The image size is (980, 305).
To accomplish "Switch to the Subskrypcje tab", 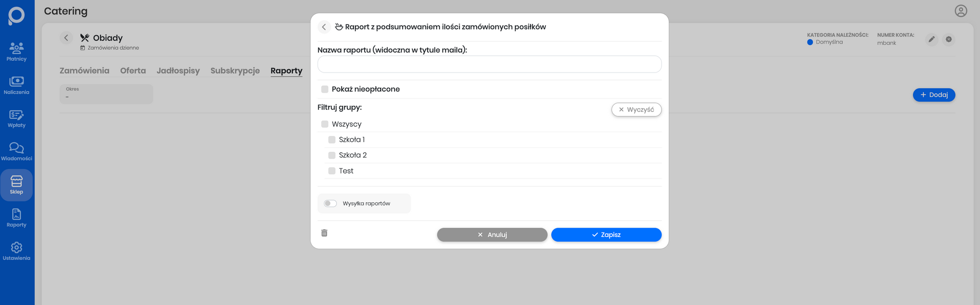I will pyautogui.click(x=235, y=70).
